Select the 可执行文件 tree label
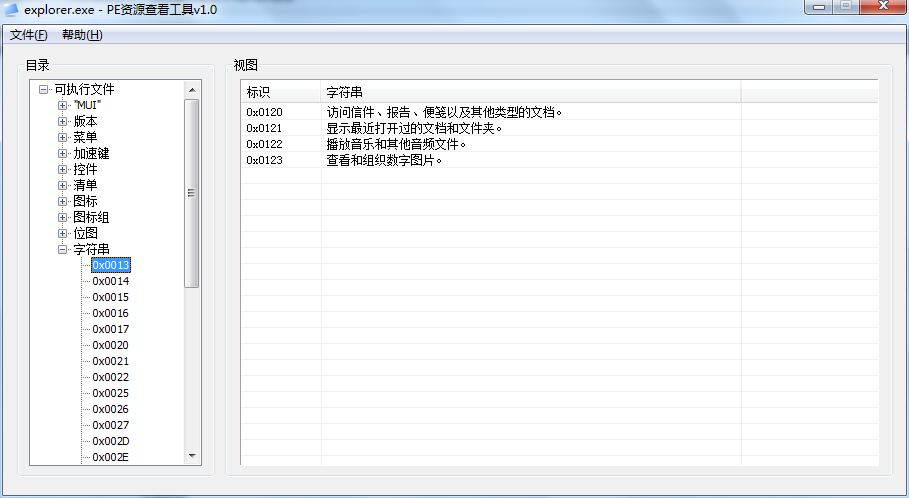This screenshot has height=498, width=909. click(x=84, y=89)
